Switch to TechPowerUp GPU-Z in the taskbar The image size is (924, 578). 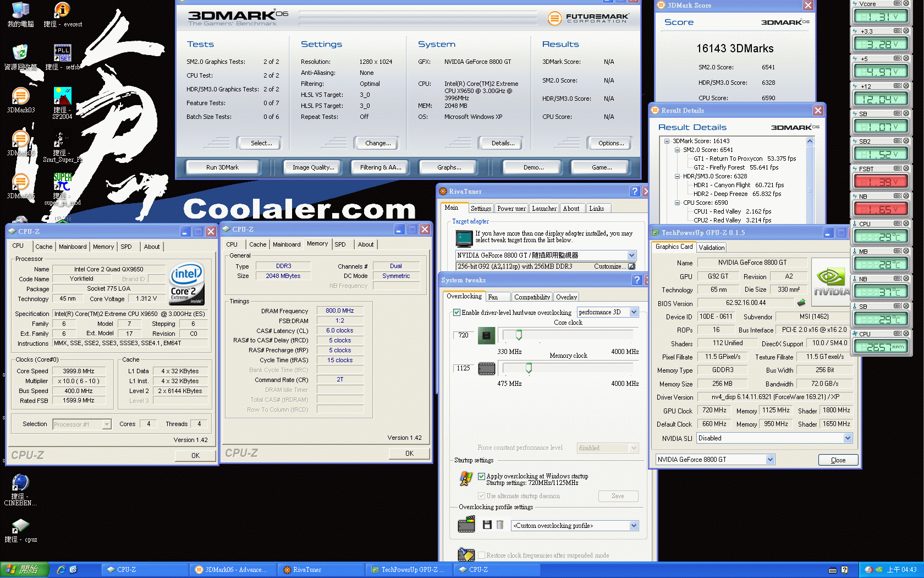[409, 570]
